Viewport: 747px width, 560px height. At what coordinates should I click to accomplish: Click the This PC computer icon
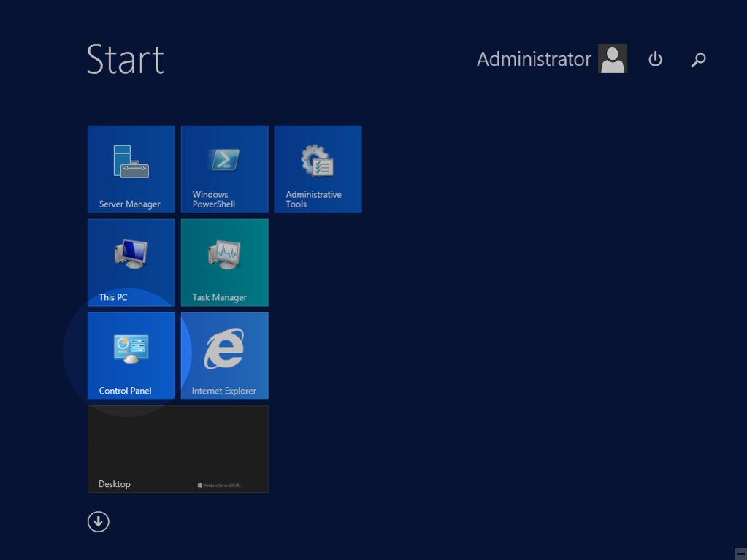[x=131, y=254]
